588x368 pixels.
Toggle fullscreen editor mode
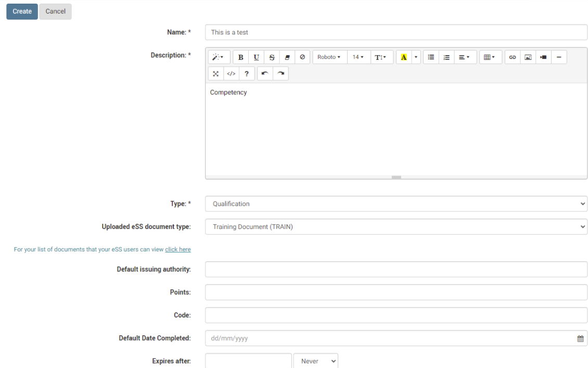click(x=215, y=73)
